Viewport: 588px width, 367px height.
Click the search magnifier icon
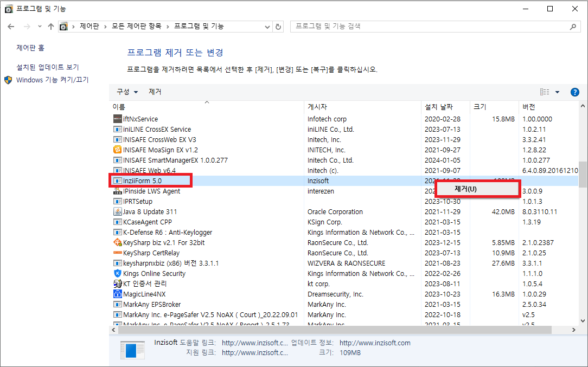[573, 27]
